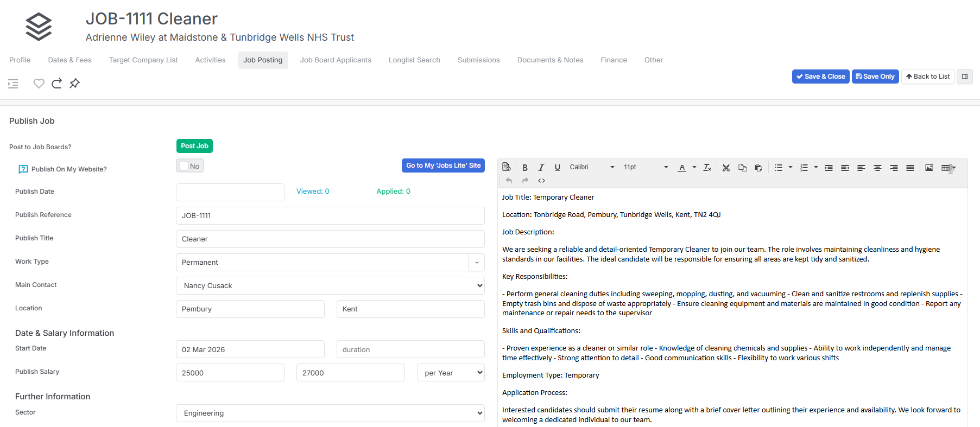The image size is (980, 427).
Task: Switch to the Profile tab
Action: tap(20, 60)
